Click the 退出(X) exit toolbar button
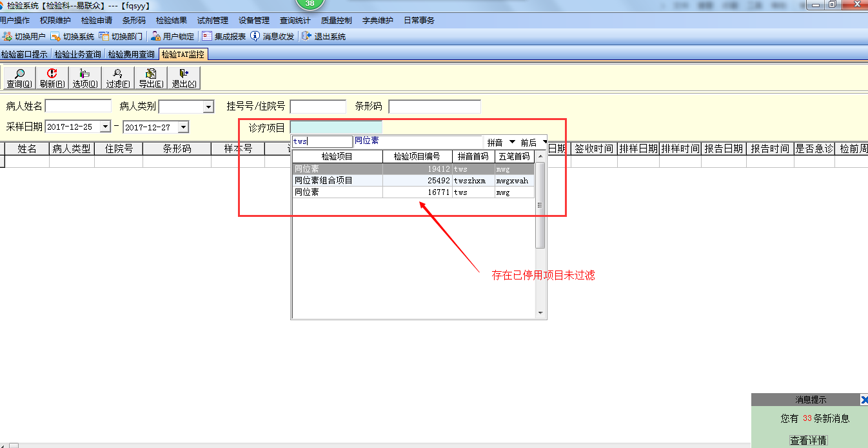 [184, 78]
